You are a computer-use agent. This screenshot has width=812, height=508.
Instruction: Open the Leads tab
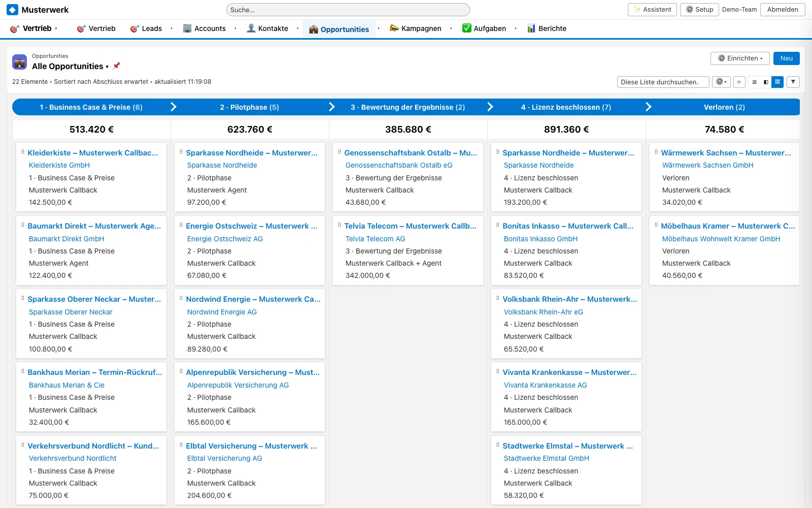pos(146,29)
